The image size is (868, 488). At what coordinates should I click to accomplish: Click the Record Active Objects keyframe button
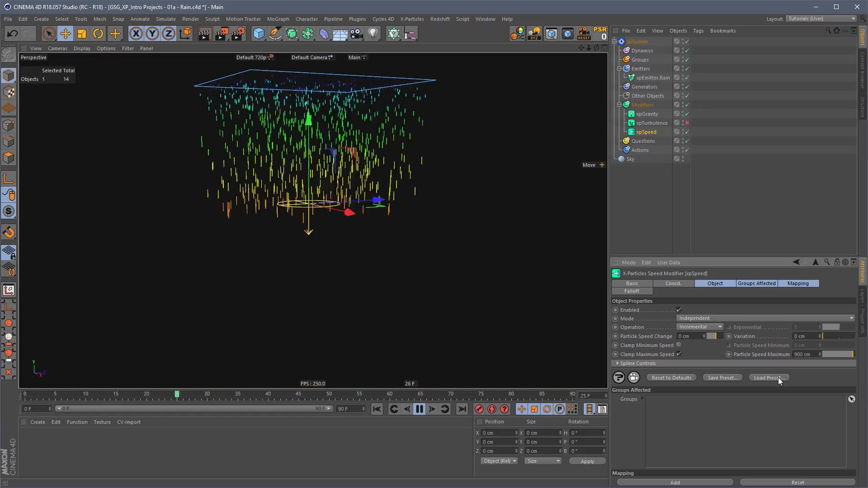[x=479, y=409]
